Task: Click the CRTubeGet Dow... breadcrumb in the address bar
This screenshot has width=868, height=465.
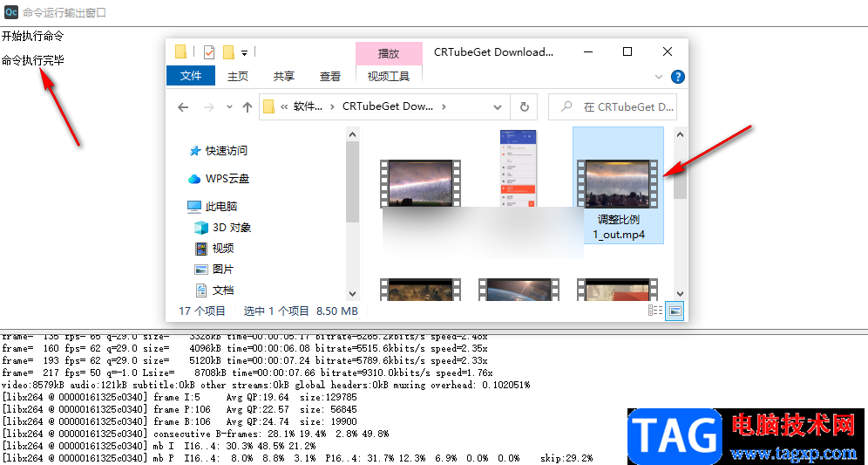Action: [388, 106]
